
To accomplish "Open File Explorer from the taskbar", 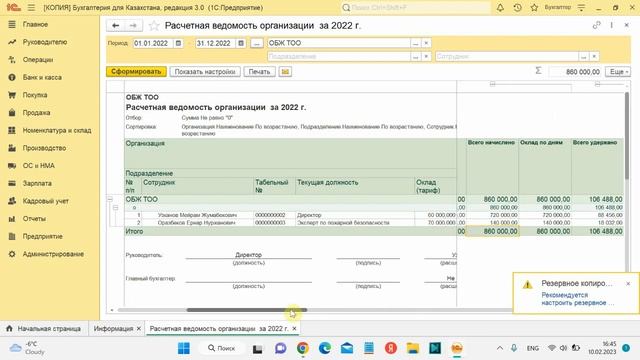I will 413,348.
